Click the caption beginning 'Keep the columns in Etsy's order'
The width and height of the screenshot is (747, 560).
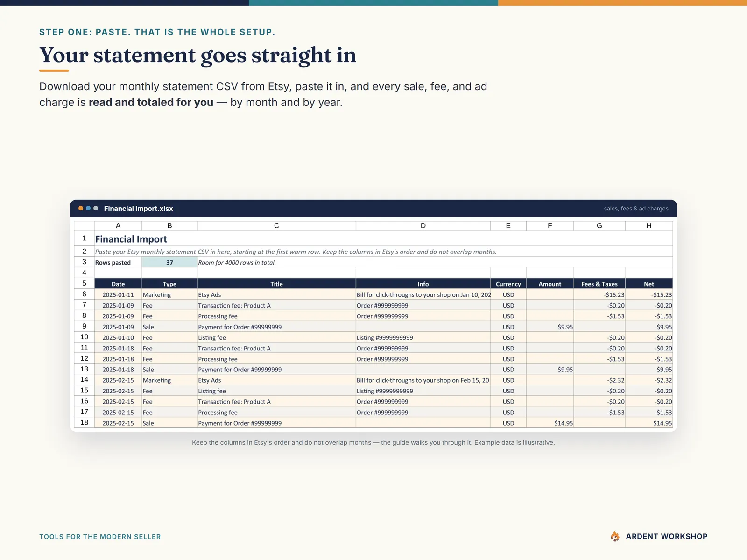click(x=373, y=442)
